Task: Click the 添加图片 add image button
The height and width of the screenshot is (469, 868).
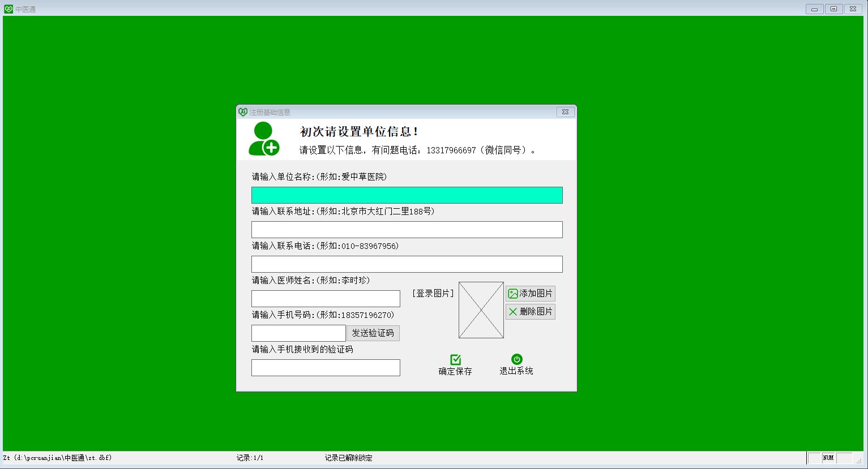Action: point(531,294)
